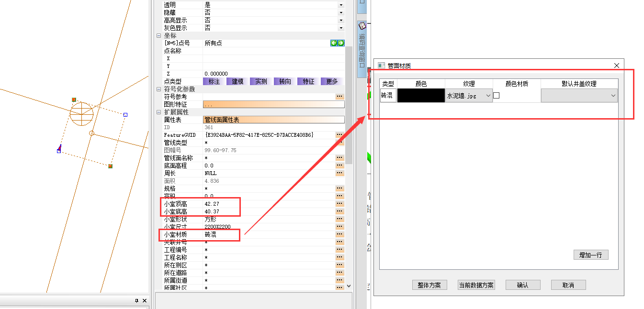Viewport: 644px width, 309px height.
Task: Select the 实测 point type tab
Action: coord(261,81)
